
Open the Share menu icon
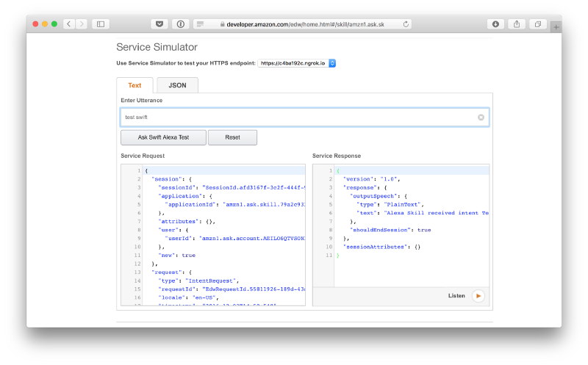pos(517,24)
